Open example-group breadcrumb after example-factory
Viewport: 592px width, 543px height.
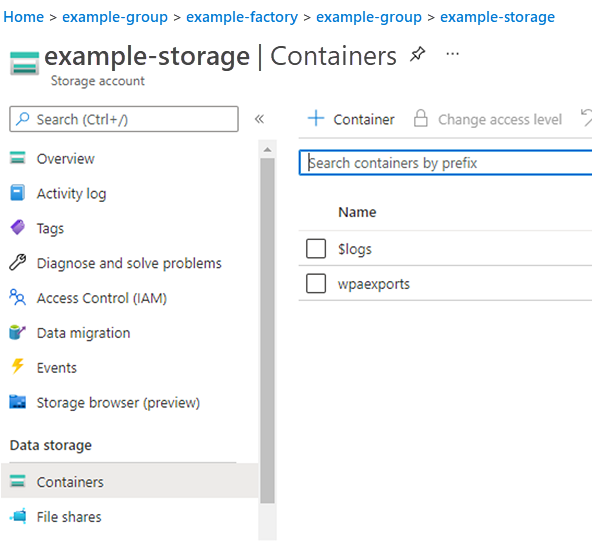pyautogui.click(x=369, y=17)
